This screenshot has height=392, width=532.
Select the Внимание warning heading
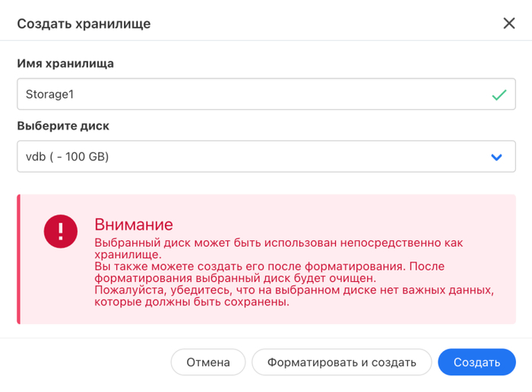tap(134, 225)
